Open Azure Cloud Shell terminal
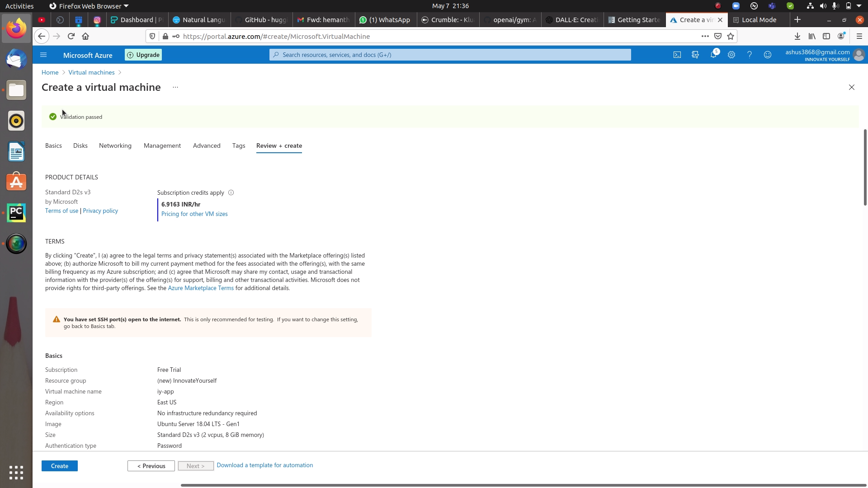Viewport: 868px width, 488px height. [677, 55]
